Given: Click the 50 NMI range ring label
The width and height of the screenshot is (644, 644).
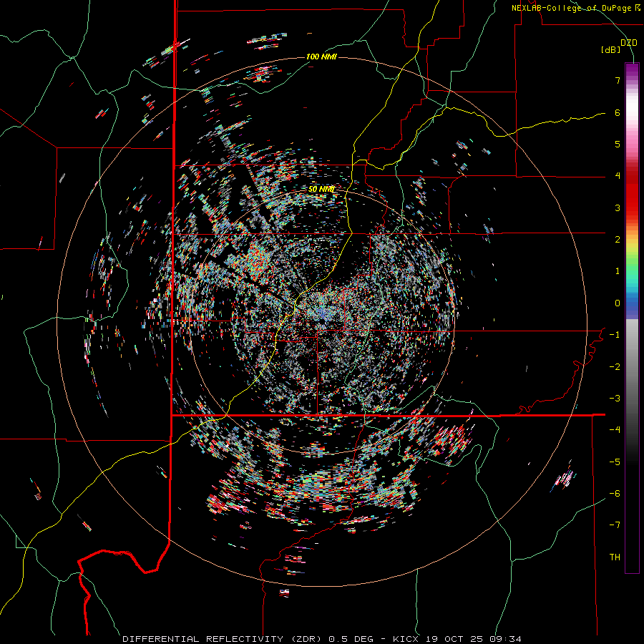Looking at the screenshot, I should pos(321,190).
